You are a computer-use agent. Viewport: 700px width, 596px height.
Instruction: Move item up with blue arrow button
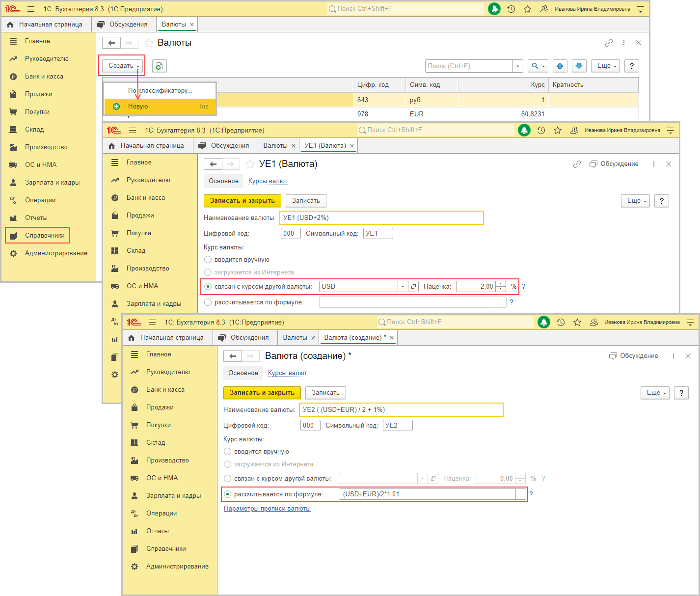click(560, 66)
